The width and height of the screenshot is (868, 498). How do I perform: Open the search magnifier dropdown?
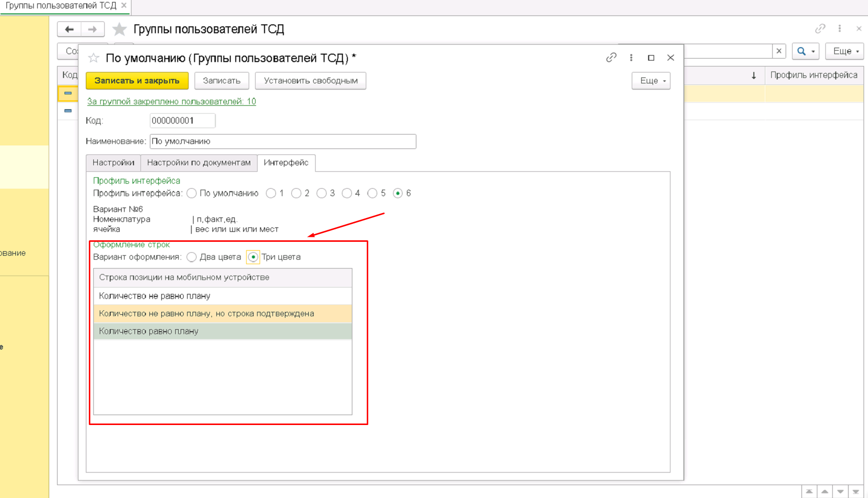point(805,51)
